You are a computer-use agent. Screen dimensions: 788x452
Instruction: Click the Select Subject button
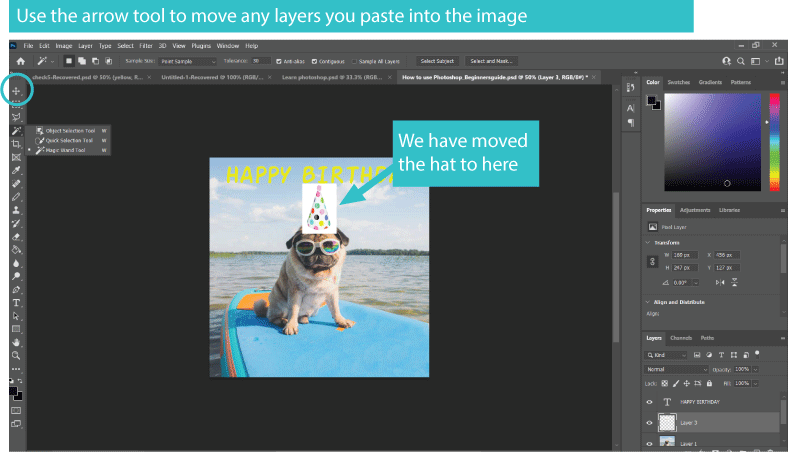pos(437,61)
